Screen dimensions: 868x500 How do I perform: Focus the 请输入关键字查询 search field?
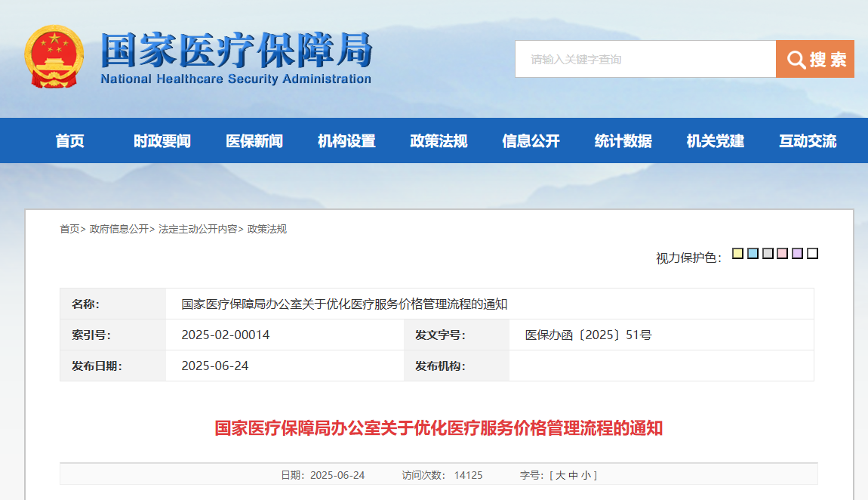click(x=645, y=59)
